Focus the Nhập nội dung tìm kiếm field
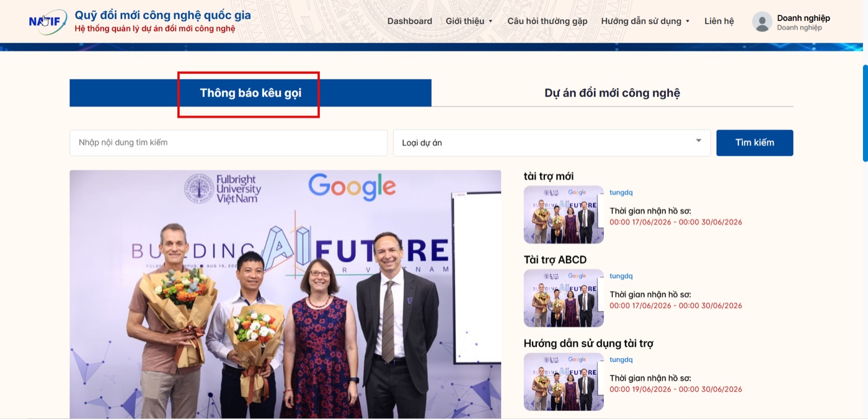This screenshot has width=868, height=419. (x=228, y=143)
